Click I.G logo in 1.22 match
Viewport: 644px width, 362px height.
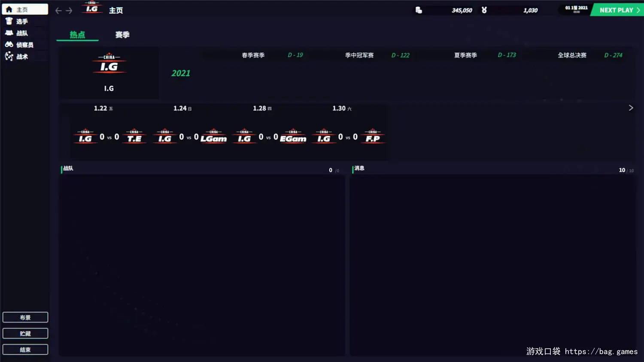(x=85, y=137)
